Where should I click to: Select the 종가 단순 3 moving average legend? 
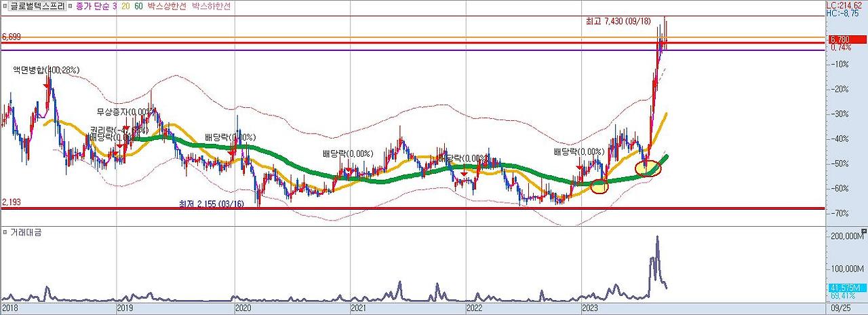tap(97, 5)
